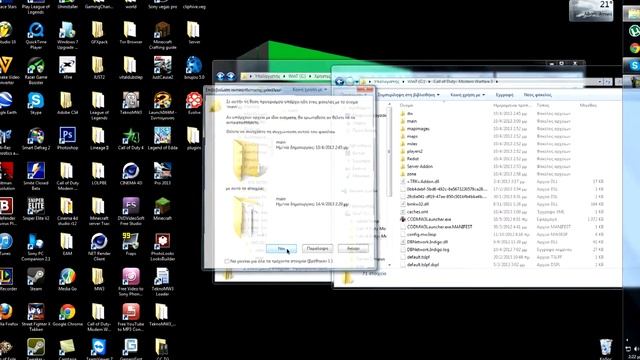Launch Fraps from the desktop
The height and width of the screenshot is (360, 640).
point(131,244)
